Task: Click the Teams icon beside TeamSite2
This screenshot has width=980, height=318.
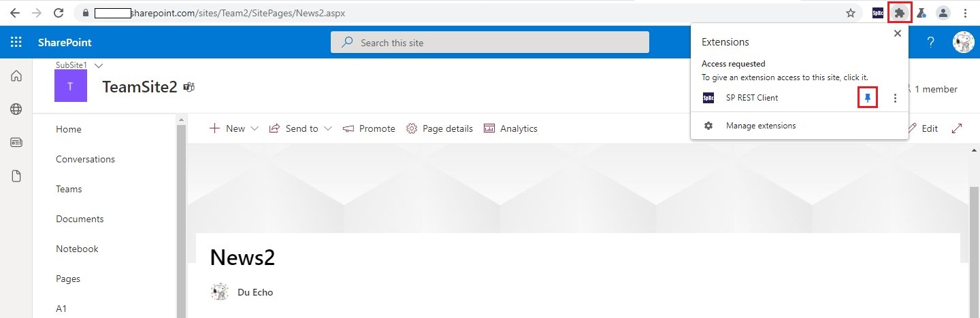Action: 189,87
